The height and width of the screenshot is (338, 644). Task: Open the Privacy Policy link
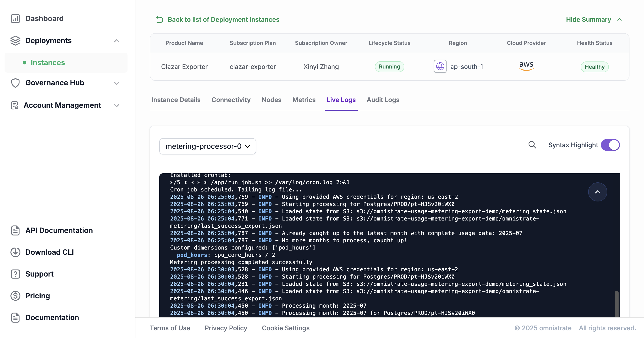click(x=226, y=328)
